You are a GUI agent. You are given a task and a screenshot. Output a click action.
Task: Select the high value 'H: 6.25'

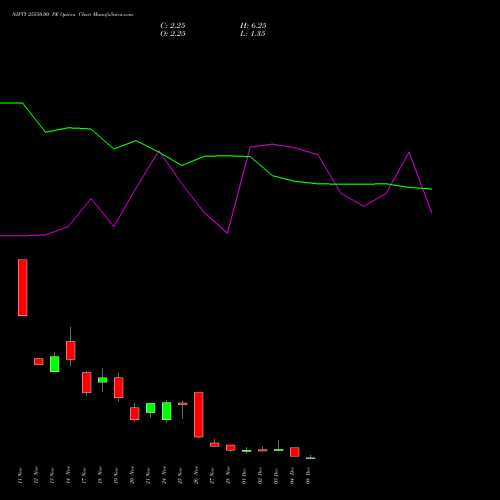[x=253, y=26]
